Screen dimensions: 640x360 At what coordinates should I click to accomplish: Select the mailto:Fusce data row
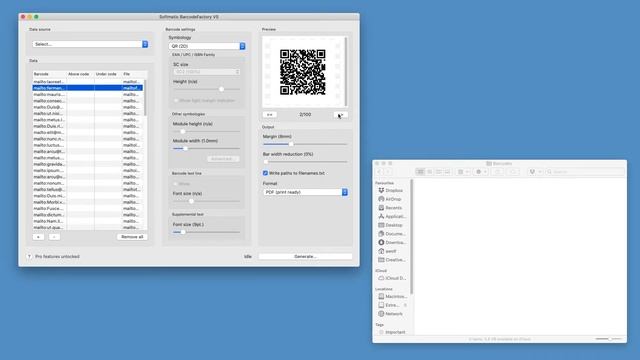tap(87, 208)
